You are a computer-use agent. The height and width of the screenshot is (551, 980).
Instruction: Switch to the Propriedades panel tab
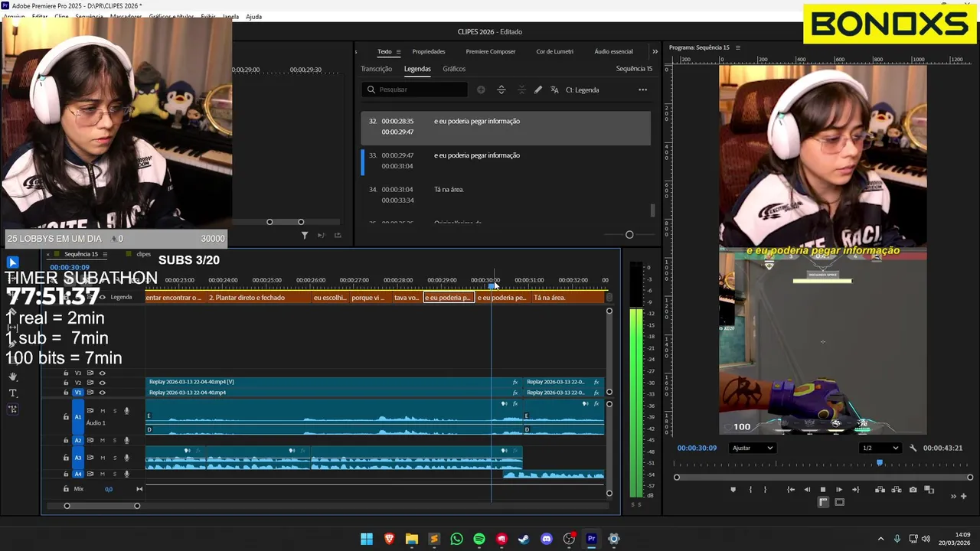pyautogui.click(x=429, y=51)
